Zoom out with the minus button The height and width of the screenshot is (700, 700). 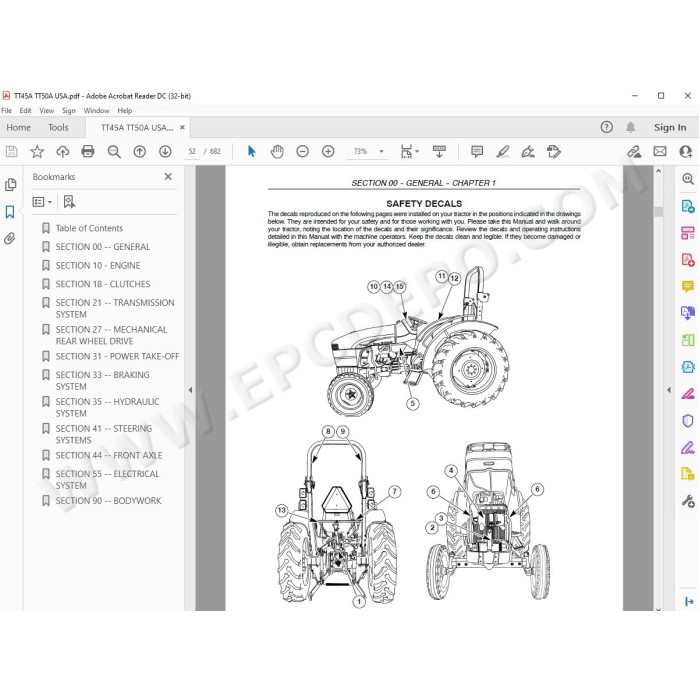pos(302,152)
